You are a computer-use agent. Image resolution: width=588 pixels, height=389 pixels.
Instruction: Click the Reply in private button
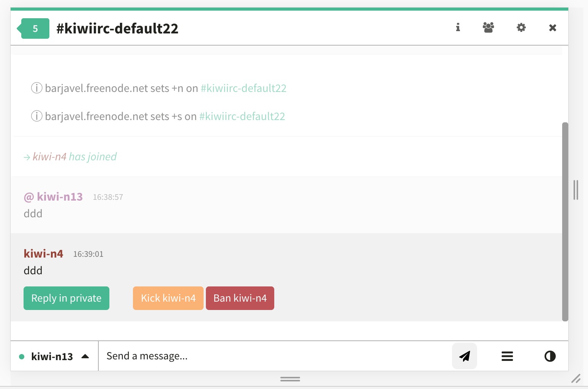pos(66,298)
